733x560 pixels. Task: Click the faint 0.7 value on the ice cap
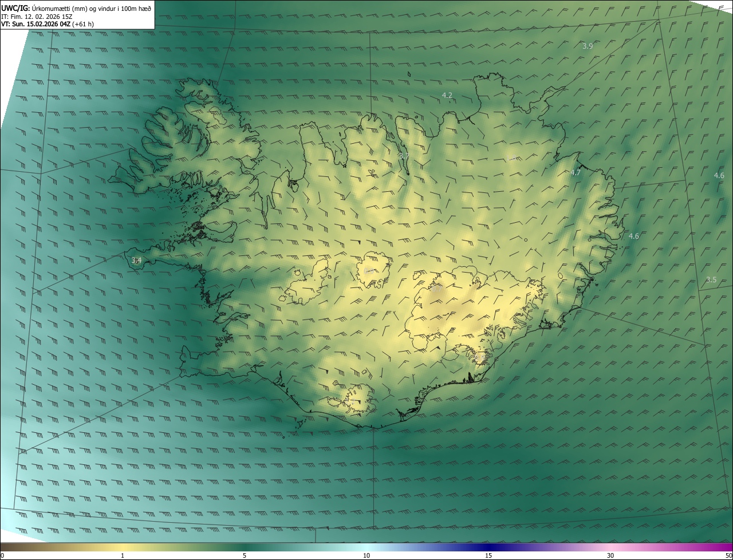[x=437, y=290]
